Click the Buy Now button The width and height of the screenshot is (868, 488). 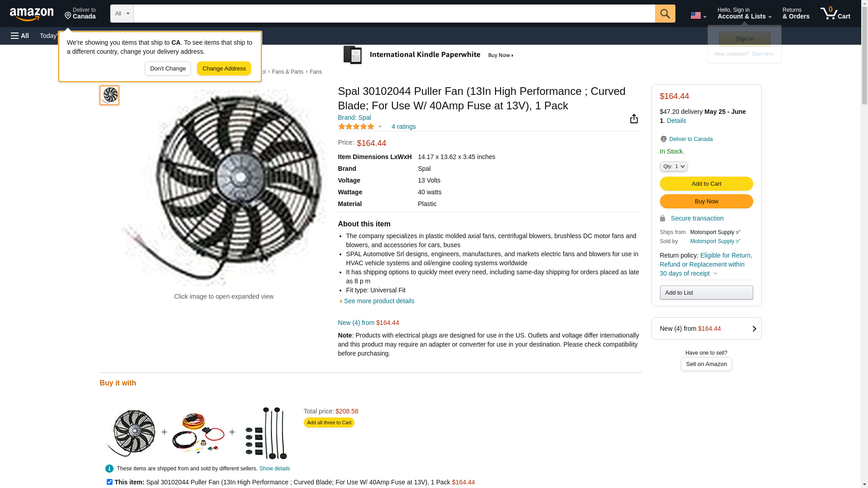(706, 202)
